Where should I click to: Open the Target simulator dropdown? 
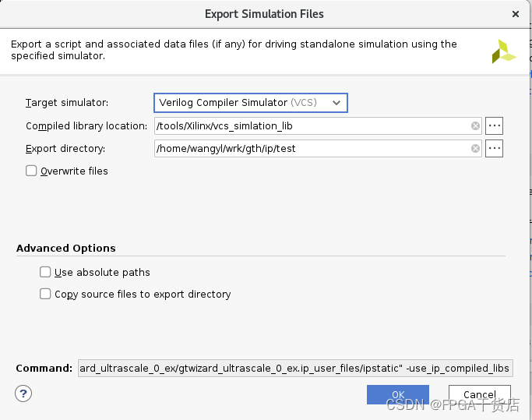point(251,103)
